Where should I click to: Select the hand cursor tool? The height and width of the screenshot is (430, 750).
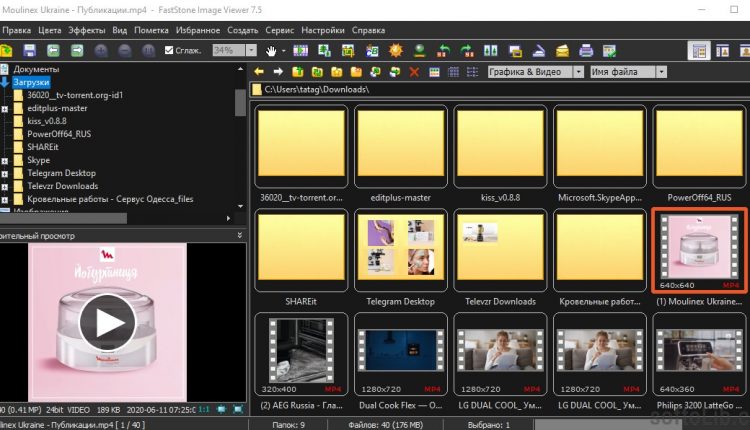271,50
